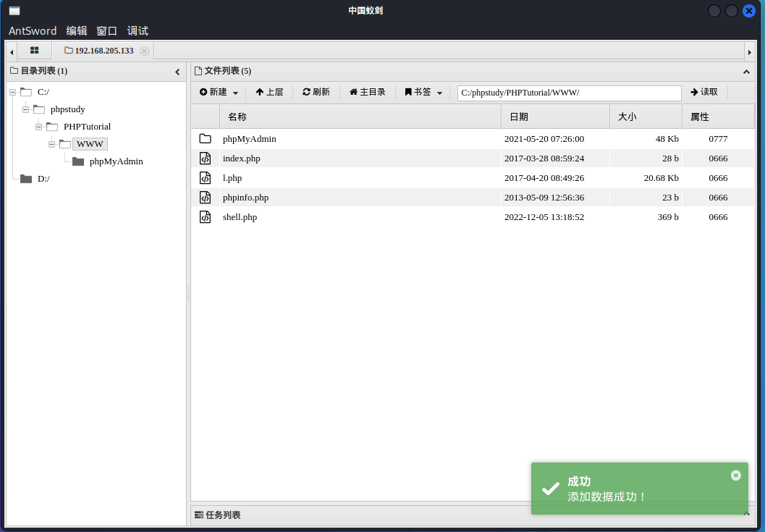Collapse the C:/ tree node
This screenshot has width=765, height=532.
pos(13,92)
